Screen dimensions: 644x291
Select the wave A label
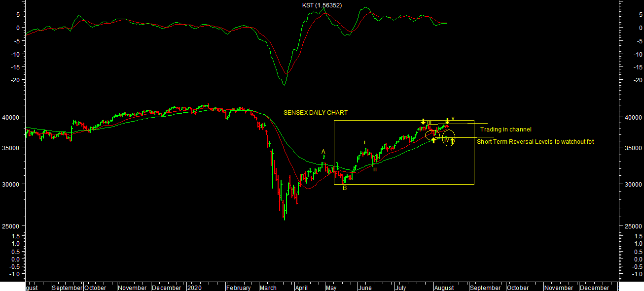323,152
